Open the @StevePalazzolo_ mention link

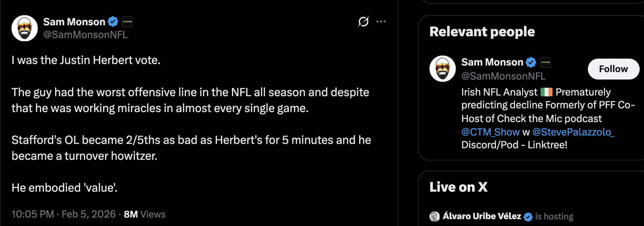(573, 132)
